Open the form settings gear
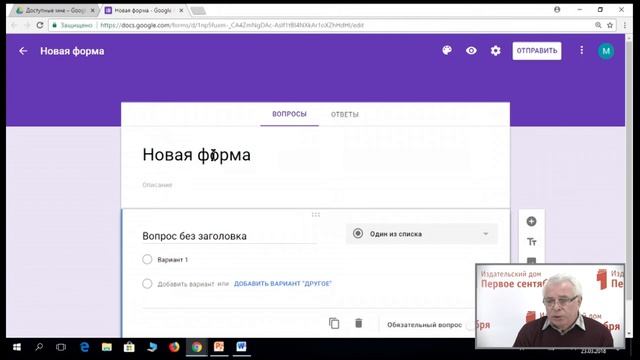 (x=496, y=51)
